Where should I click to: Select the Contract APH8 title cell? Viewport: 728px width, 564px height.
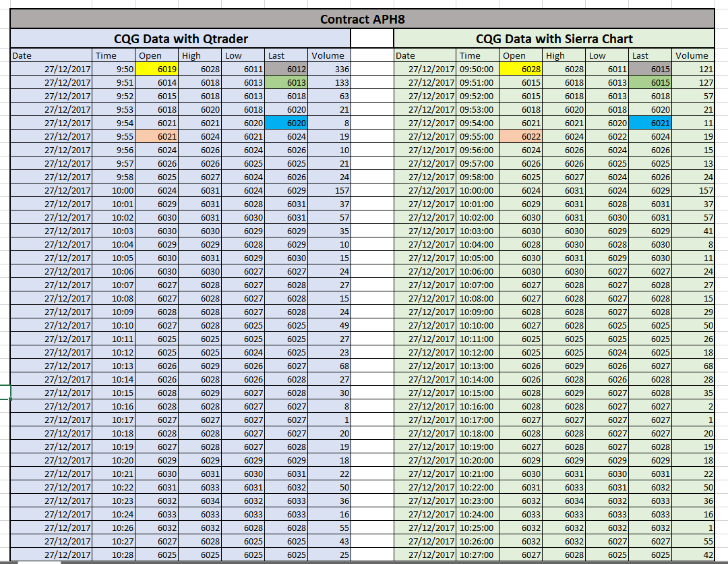coord(362,19)
